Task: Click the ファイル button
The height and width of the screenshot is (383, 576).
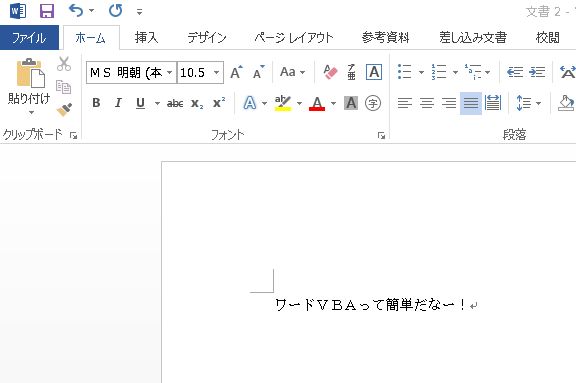Action: pos(29,37)
